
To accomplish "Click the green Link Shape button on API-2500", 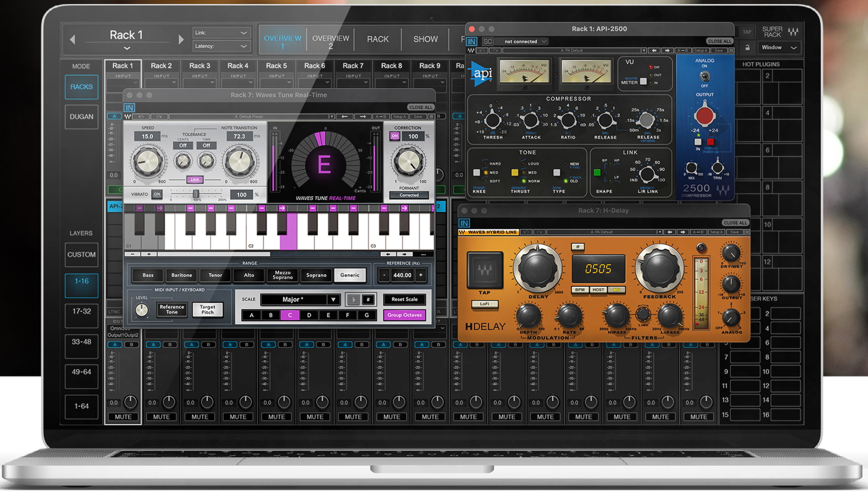I will tap(598, 173).
